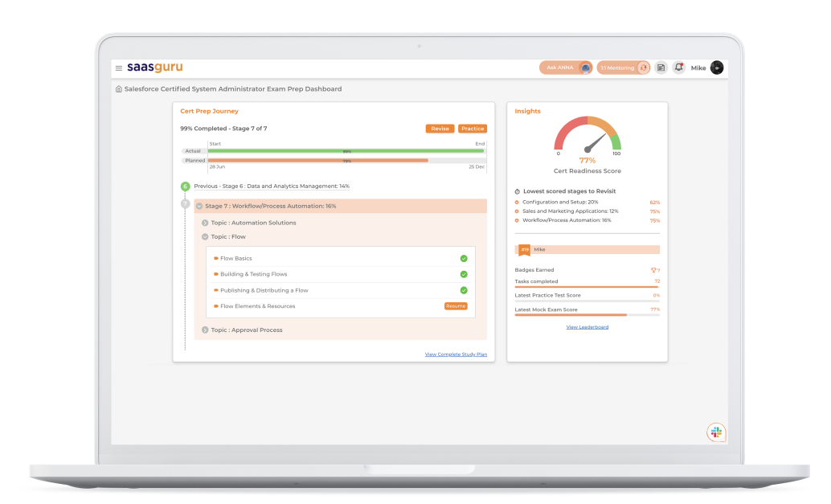Viewport: 831px width, 504px height.
Task: Click the Revise button
Action: point(440,129)
